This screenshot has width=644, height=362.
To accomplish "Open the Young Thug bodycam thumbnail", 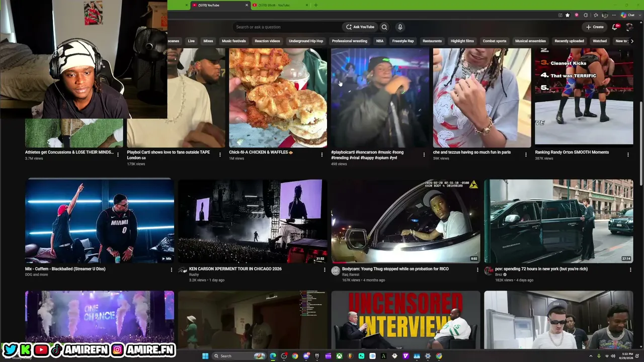I will [406, 221].
